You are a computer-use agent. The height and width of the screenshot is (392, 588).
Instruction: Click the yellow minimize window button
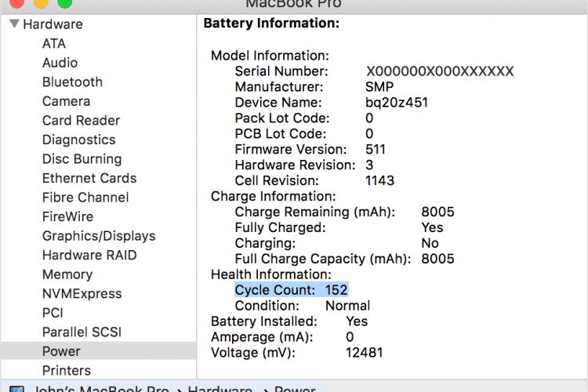click(x=41, y=3)
